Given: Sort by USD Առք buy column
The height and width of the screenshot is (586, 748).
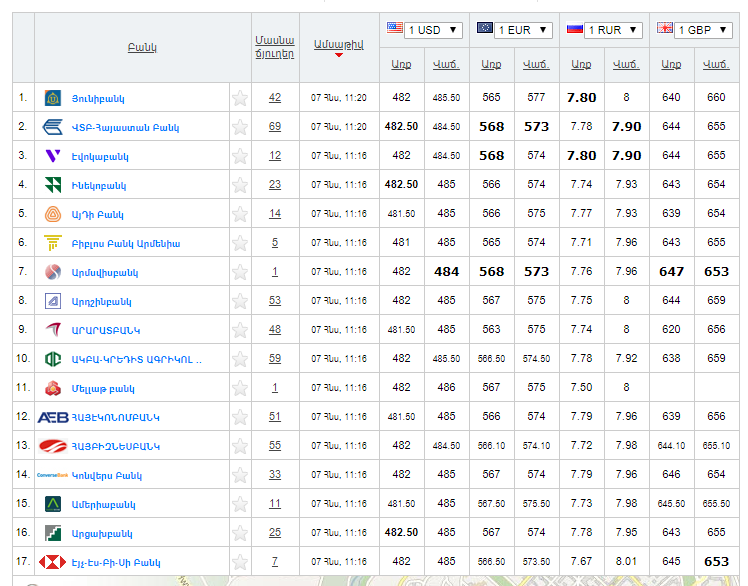Looking at the screenshot, I should click(x=401, y=64).
